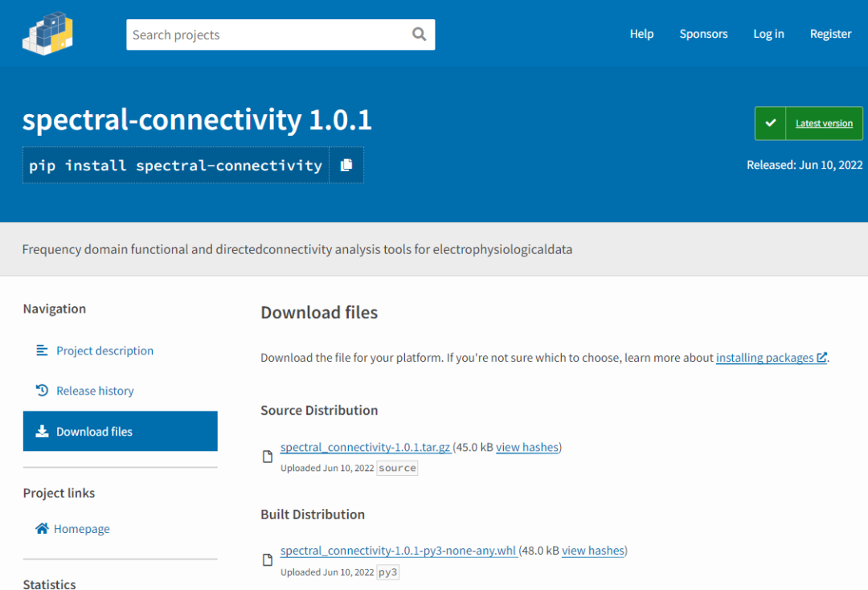
Task: Click the Release history clock icon
Action: click(42, 391)
